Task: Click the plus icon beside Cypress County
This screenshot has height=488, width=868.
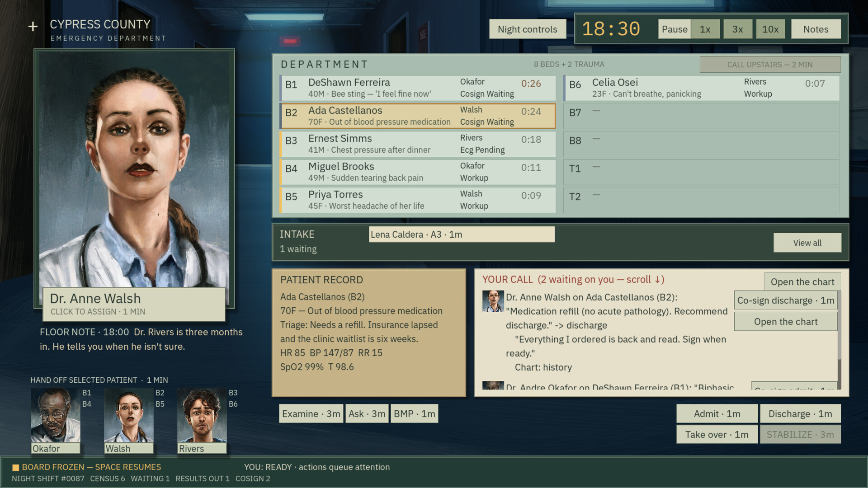Action: [33, 27]
